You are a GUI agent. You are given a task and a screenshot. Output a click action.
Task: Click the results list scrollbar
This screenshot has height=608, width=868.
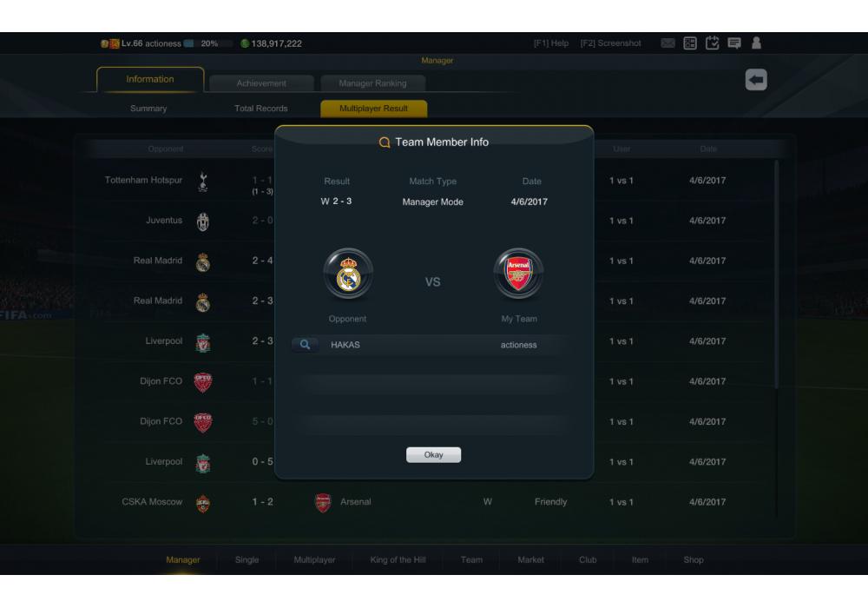pos(777,274)
